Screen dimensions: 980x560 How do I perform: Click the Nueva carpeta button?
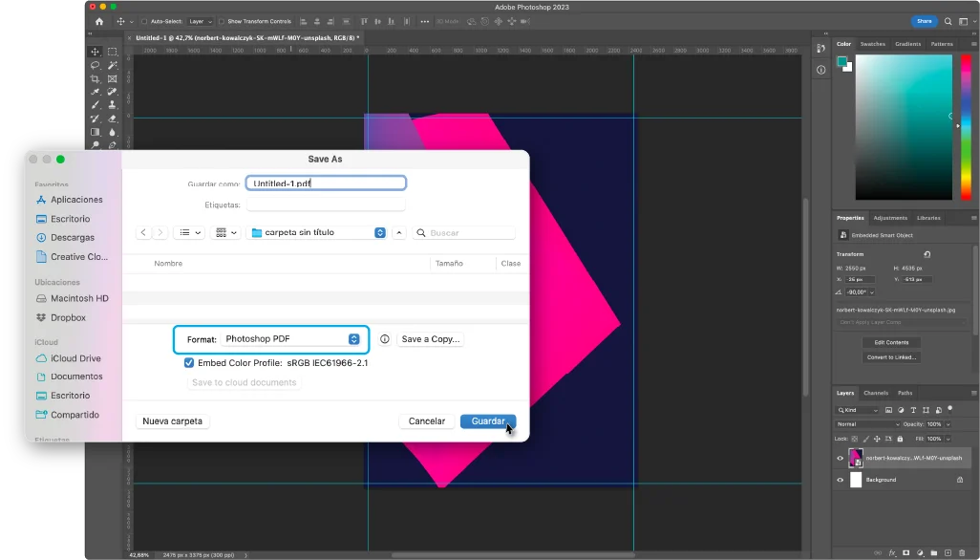tap(173, 421)
